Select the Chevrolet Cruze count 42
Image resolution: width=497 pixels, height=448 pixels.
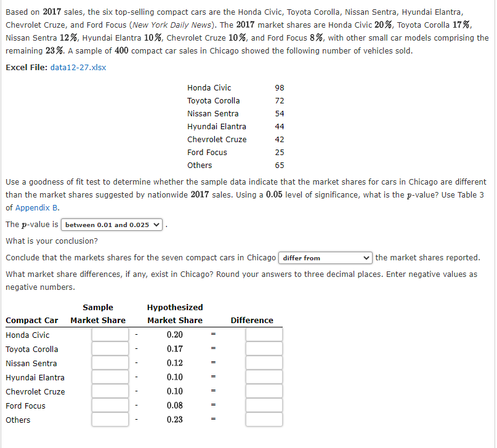(279, 140)
